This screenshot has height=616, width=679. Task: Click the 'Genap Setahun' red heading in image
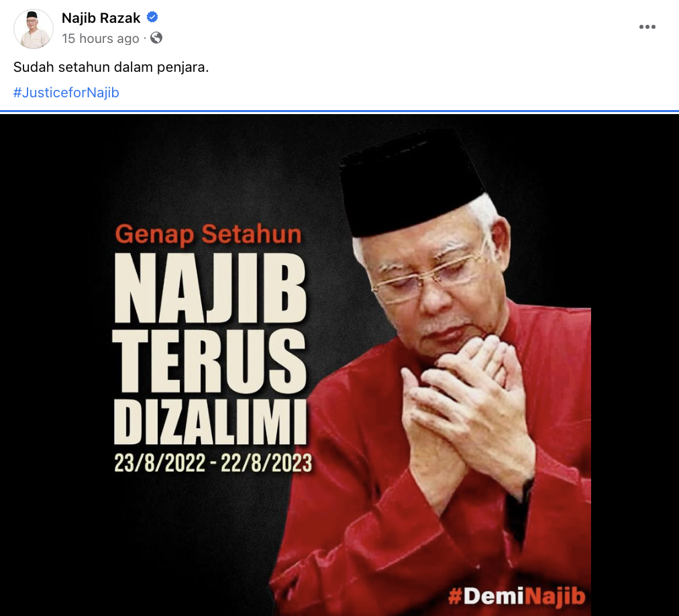[208, 234]
